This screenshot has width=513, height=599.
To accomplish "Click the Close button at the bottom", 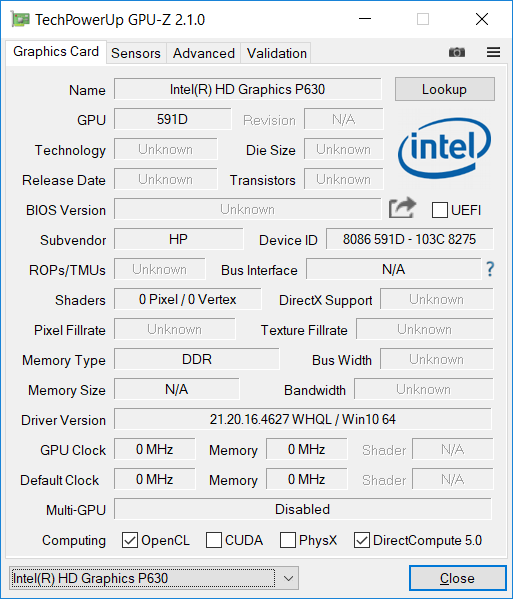I will tap(457, 578).
